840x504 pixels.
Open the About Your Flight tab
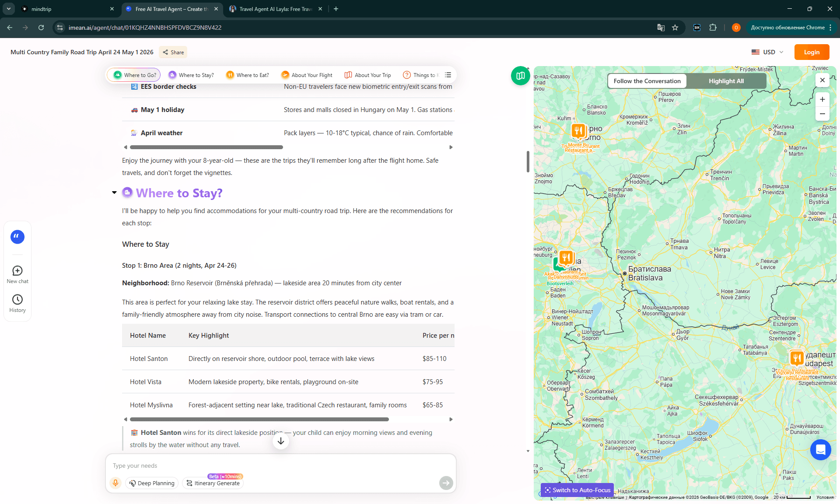pos(307,75)
